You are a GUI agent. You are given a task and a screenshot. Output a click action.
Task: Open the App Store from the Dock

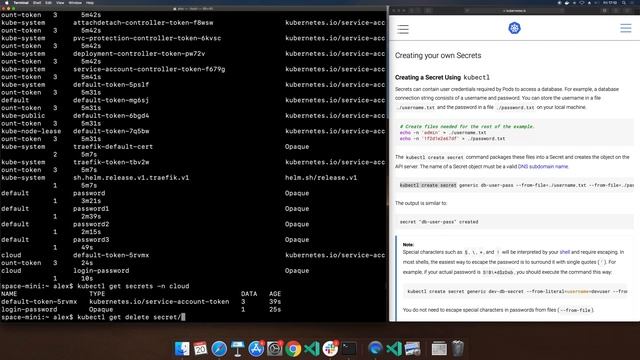point(256,349)
